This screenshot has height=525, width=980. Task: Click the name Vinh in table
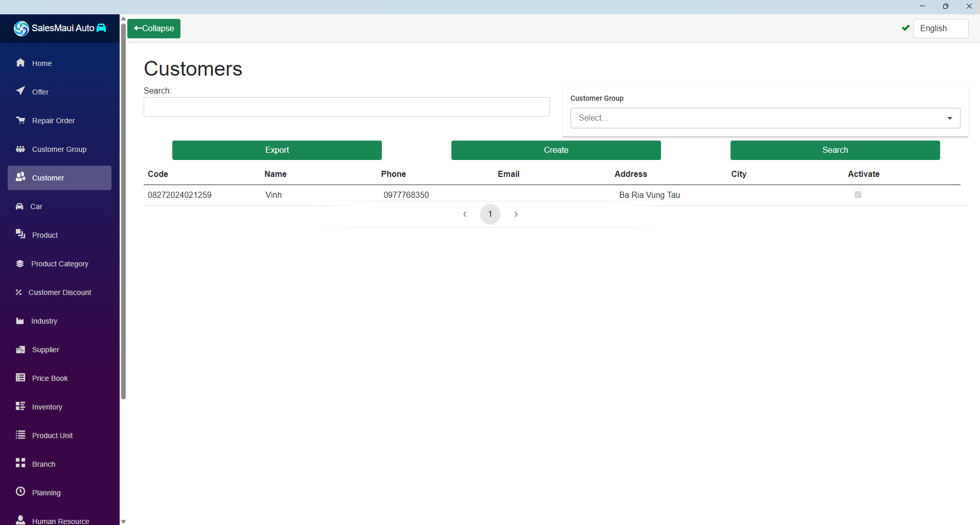point(274,195)
